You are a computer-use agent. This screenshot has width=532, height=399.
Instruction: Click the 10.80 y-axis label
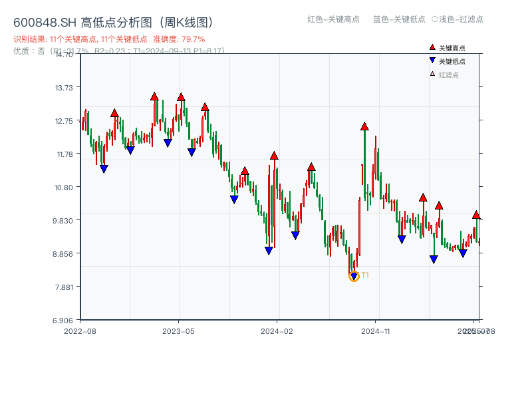pyautogui.click(x=63, y=188)
